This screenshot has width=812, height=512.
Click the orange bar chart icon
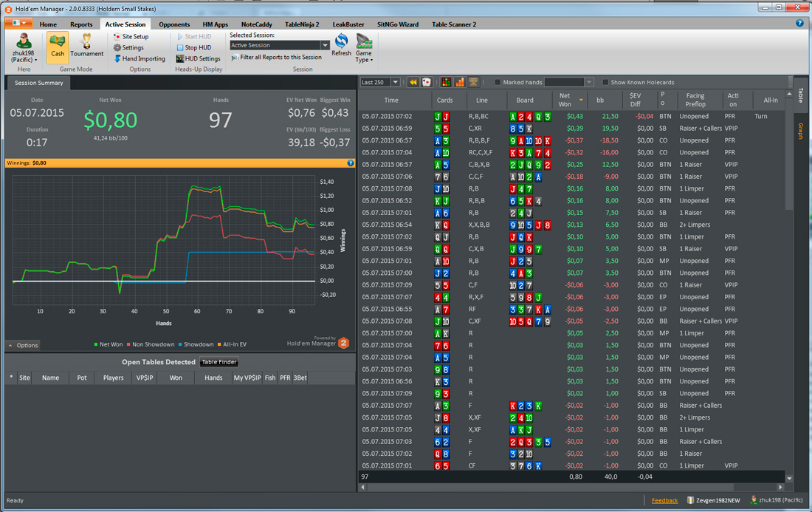[x=460, y=83]
